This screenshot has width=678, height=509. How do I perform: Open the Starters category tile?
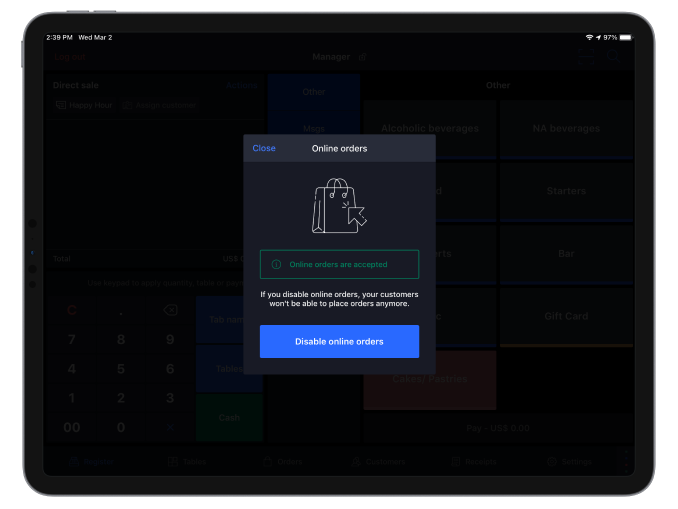[566, 191]
